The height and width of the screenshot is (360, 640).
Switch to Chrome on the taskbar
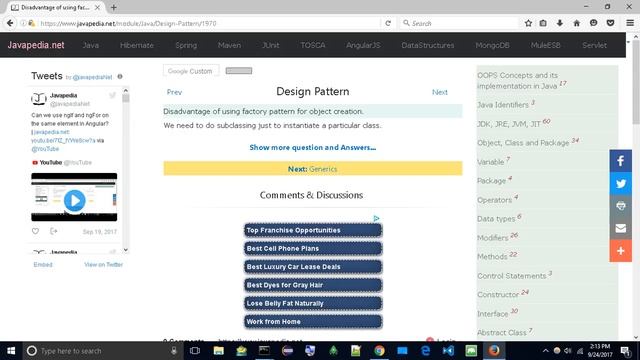tap(379, 351)
